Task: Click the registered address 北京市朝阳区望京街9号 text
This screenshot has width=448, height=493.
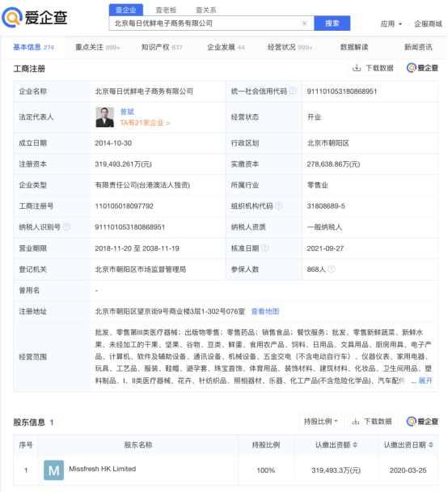Action: (x=170, y=312)
